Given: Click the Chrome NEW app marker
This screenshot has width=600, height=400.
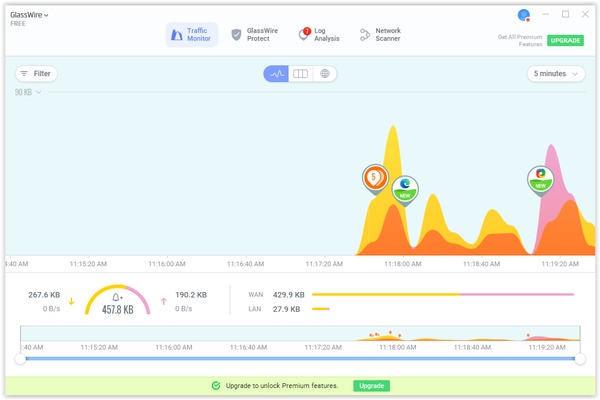Looking at the screenshot, I should (541, 177).
